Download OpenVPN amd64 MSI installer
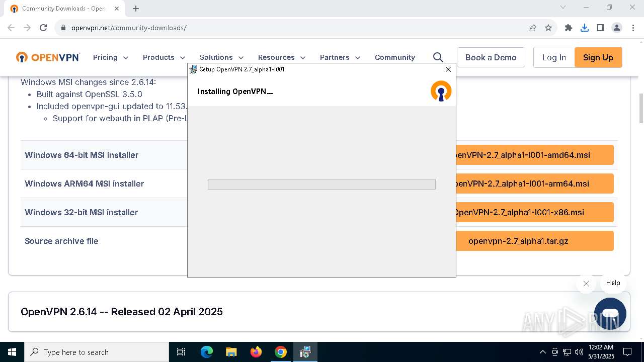Screen dimensions: 644x362 (x=535, y=155)
